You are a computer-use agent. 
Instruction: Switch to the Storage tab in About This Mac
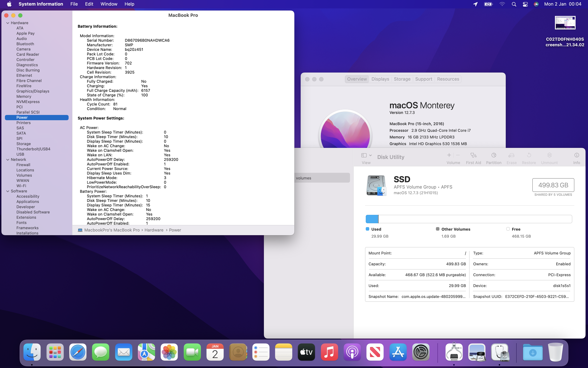click(x=402, y=79)
